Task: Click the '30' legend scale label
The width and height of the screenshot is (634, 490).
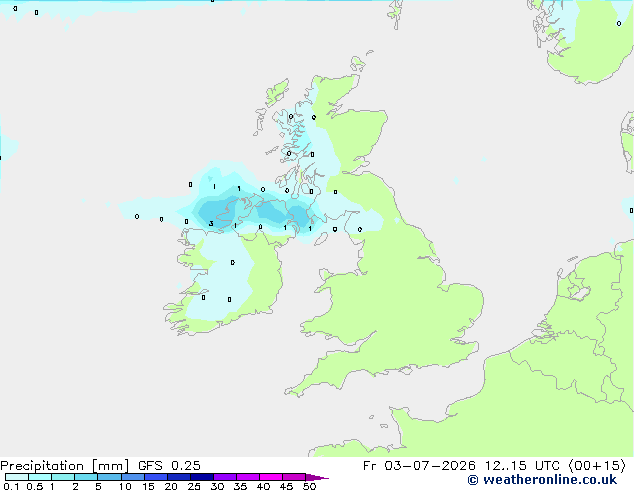Action: click(217, 486)
